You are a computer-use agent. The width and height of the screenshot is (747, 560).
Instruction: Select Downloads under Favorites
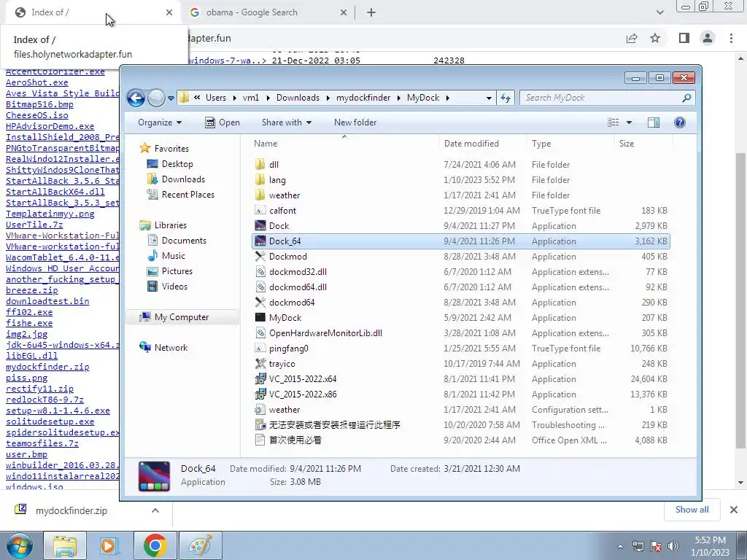pos(176,179)
